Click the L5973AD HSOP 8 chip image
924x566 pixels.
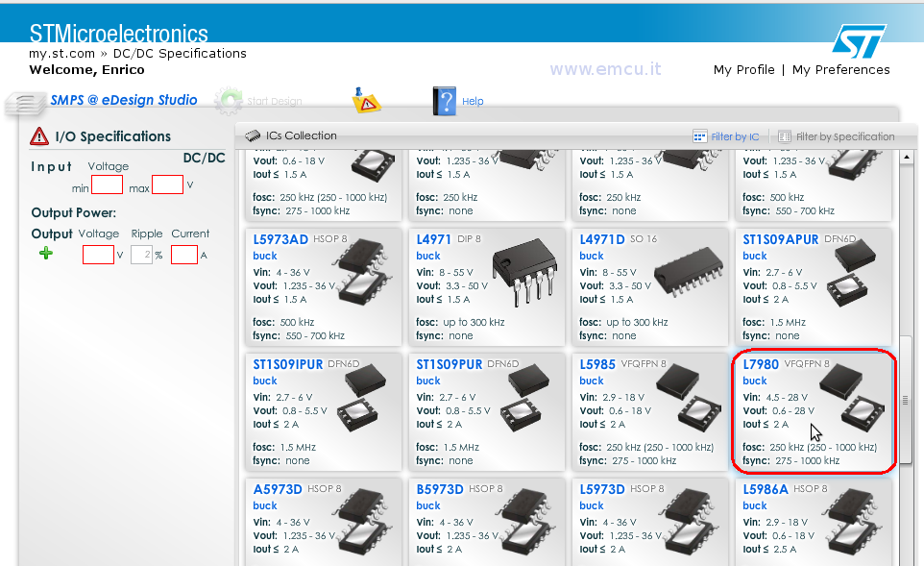[x=362, y=272]
